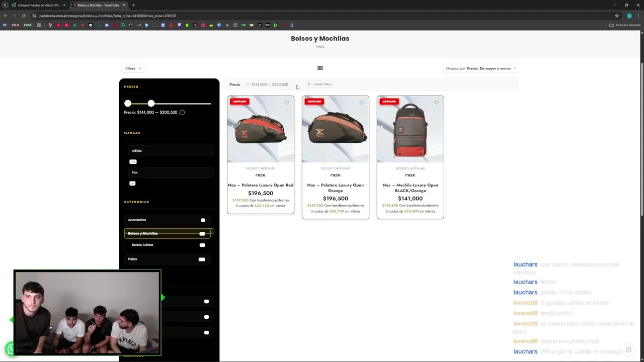Click the circle beside the Precio range

tap(182, 112)
